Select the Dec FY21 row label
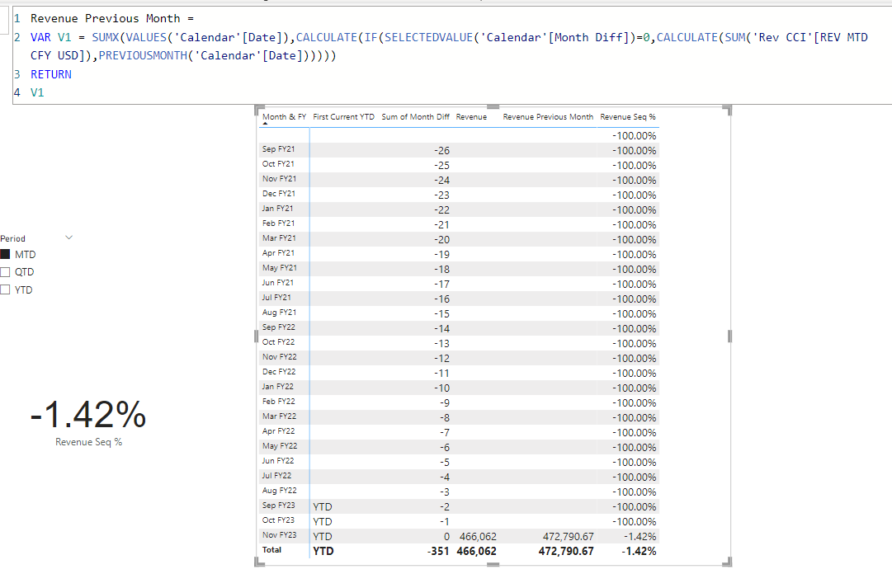 279,193
